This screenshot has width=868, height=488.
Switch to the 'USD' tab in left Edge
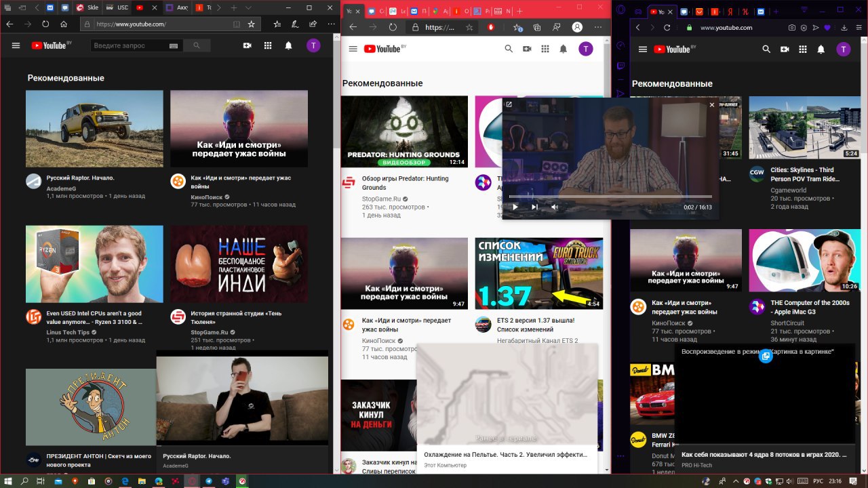118,7
